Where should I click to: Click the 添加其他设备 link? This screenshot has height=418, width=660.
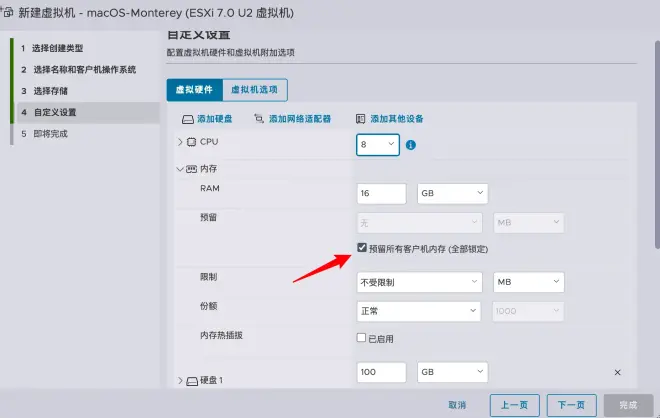(x=397, y=119)
